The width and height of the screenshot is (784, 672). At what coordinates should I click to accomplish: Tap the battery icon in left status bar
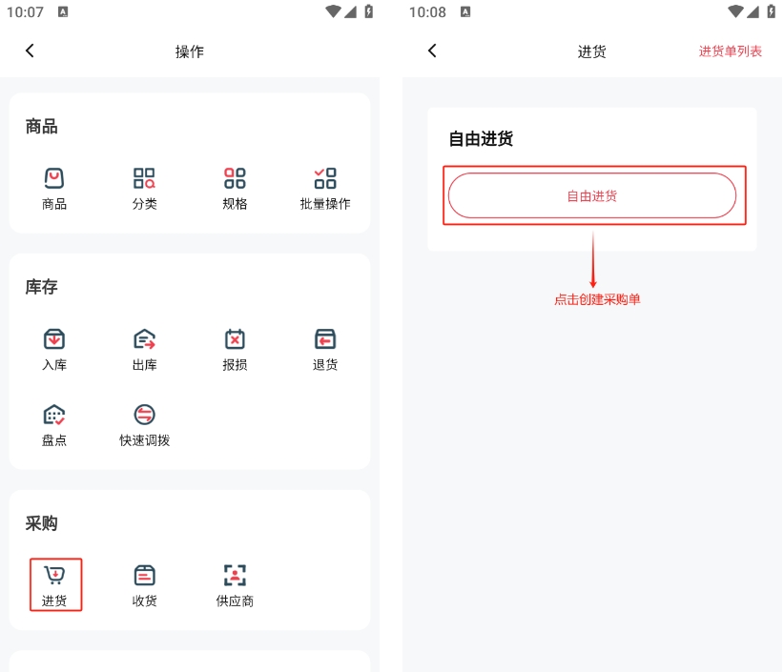369,11
